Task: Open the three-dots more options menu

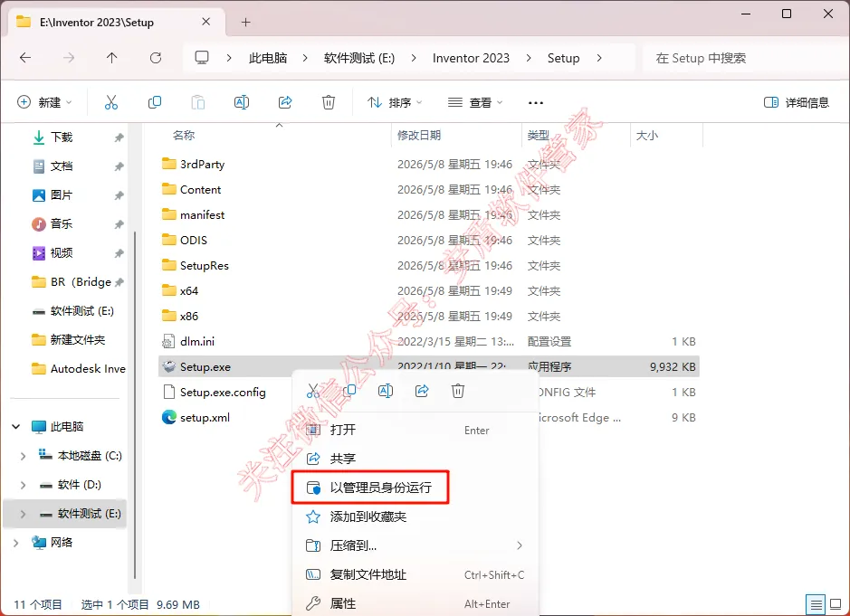Action: (536, 102)
